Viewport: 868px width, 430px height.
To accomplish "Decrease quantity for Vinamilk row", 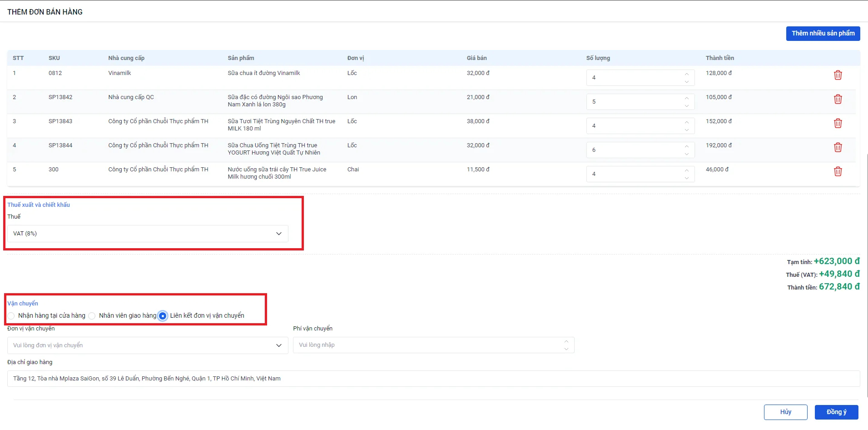I will coord(687,82).
